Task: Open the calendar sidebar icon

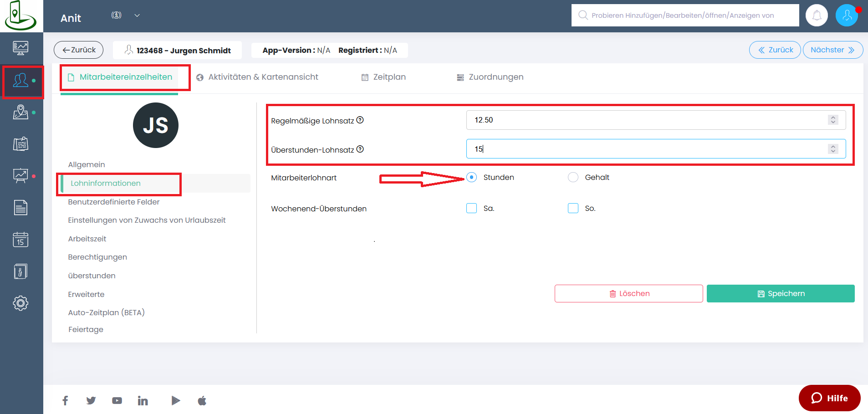Action: (x=20, y=239)
